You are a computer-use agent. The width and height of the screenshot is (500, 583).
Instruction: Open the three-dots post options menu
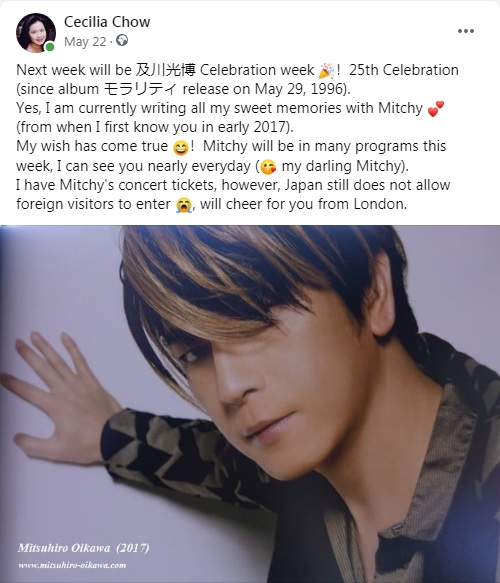coord(465,31)
